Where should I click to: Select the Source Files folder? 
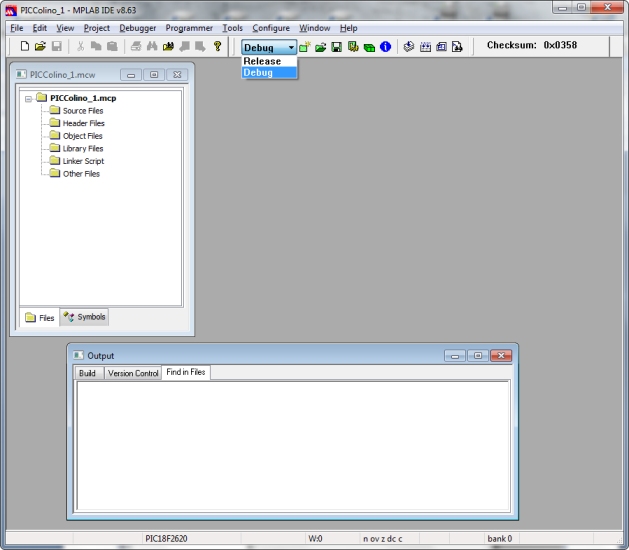coord(83,111)
